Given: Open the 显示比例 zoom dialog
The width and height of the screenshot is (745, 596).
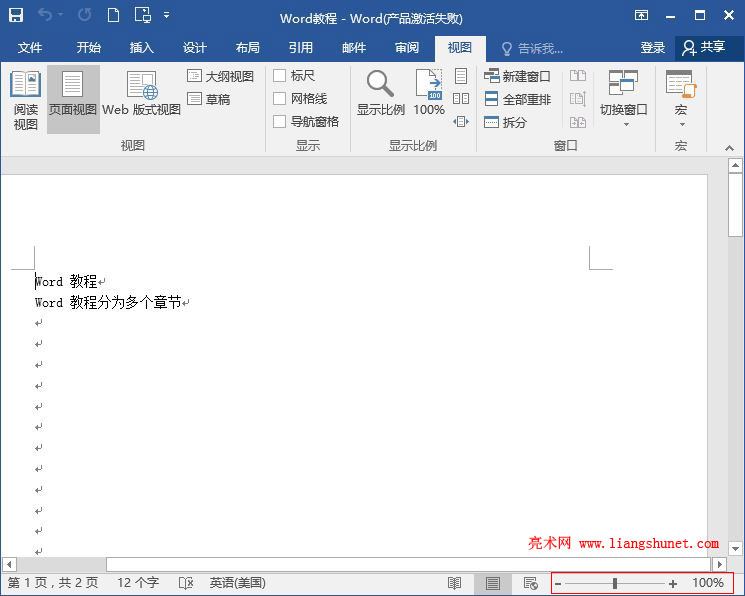Looking at the screenshot, I should click(x=380, y=94).
